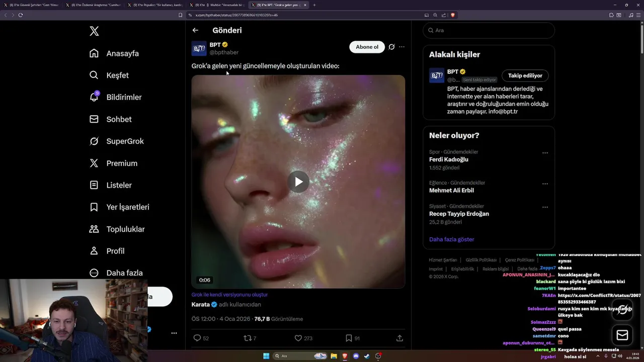Open File Explorer from taskbar
The height and width of the screenshot is (362, 644).
pos(334,356)
